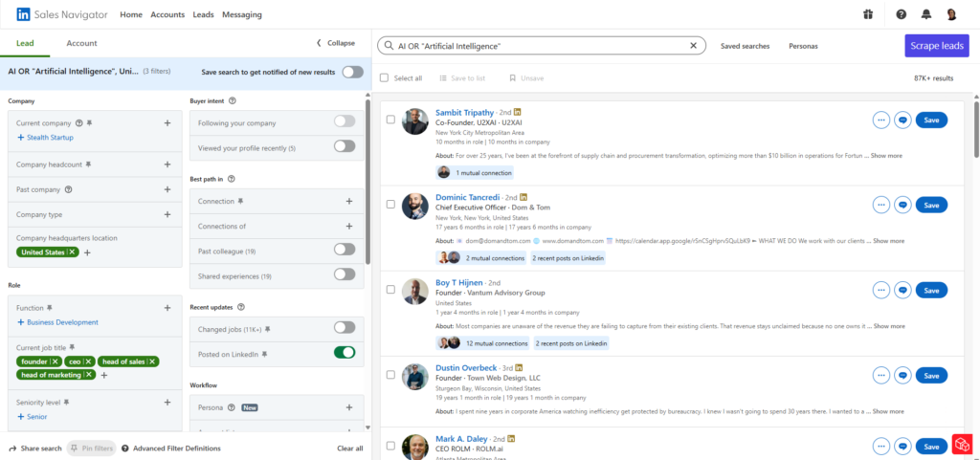The width and height of the screenshot is (980, 460).
Task: Open Personas link
Action: point(803,46)
